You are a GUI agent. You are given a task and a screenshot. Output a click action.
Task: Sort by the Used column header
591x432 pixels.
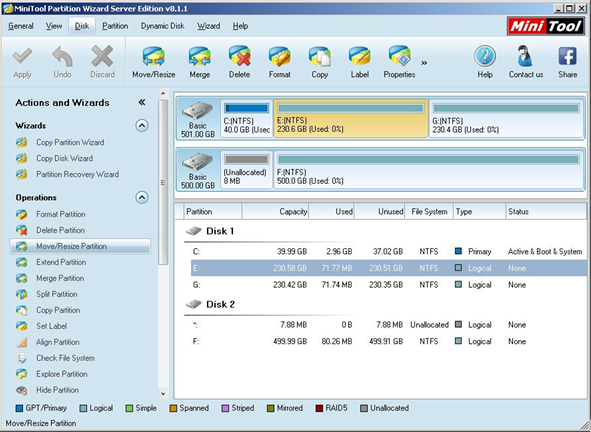[332, 211]
